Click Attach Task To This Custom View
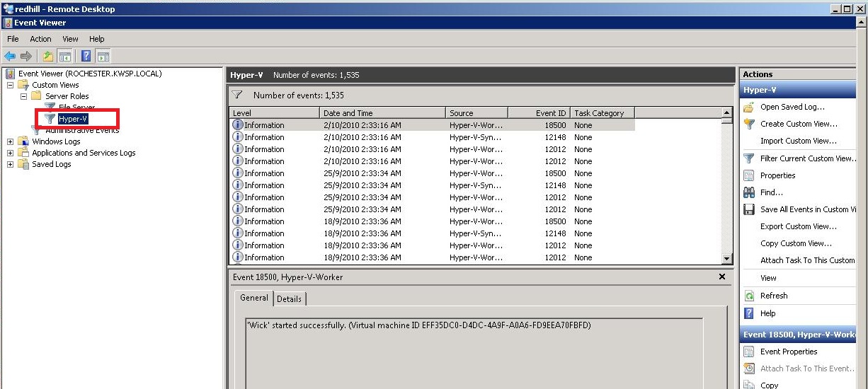Viewport: 868px width, 389px height. pyautogui.click(x=808, y=260)
